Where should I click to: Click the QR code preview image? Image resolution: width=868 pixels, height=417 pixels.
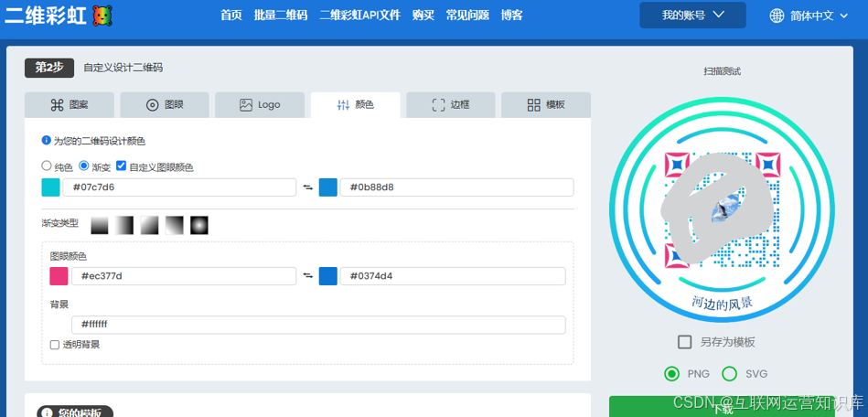coord(722,210)
